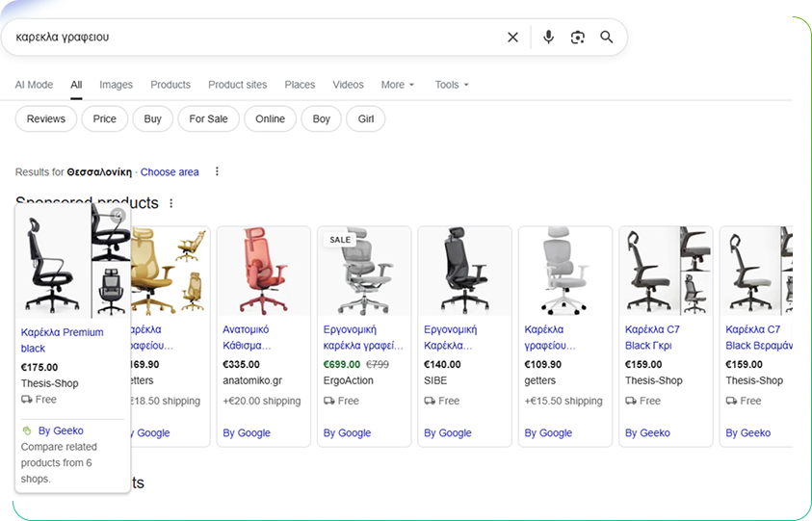
Task: Click the Geeko logo icon in expanded card
Action: (27, 430)
